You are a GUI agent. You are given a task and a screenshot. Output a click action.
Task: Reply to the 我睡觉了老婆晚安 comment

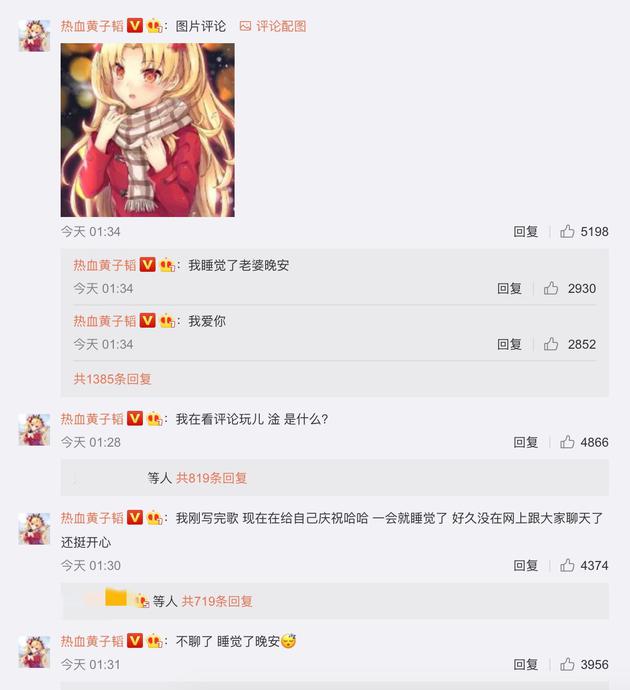point(509,288)
